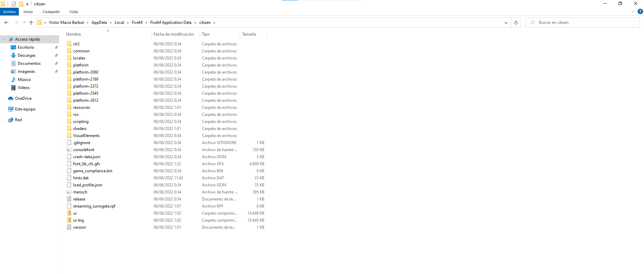Expand the Red tree node
Image resolution: width=644 pixels, height=274 pixels.
coord(4,120)
